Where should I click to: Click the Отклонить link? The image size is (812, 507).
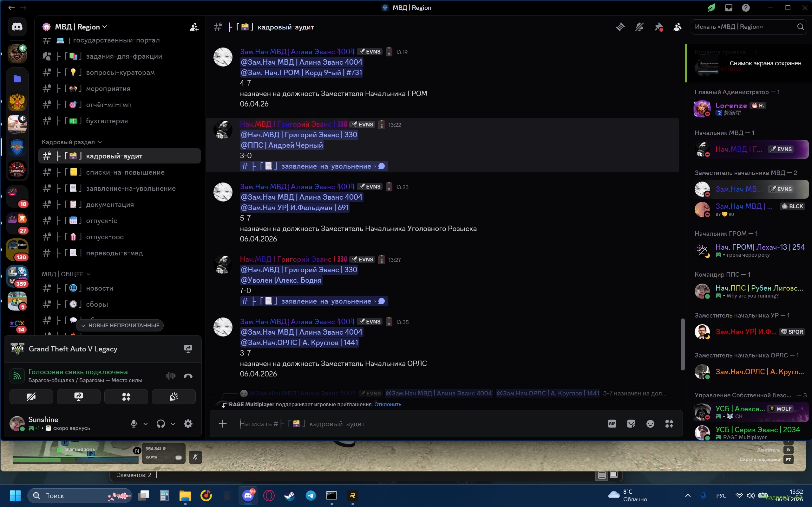(x=388, y=404)
